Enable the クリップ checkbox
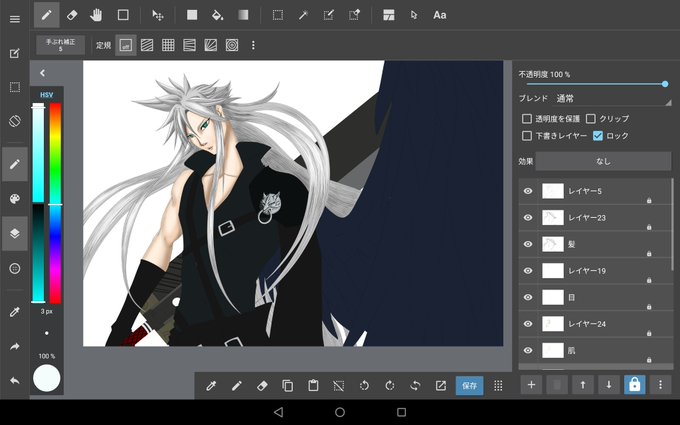The height and width of the screenshot is (425, 680). click(x=590, y=118)
